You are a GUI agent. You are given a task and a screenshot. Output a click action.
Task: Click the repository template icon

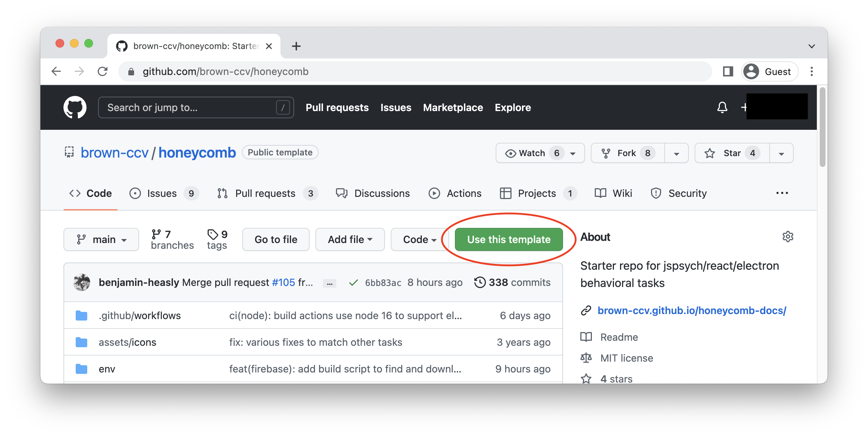[69, 153]
